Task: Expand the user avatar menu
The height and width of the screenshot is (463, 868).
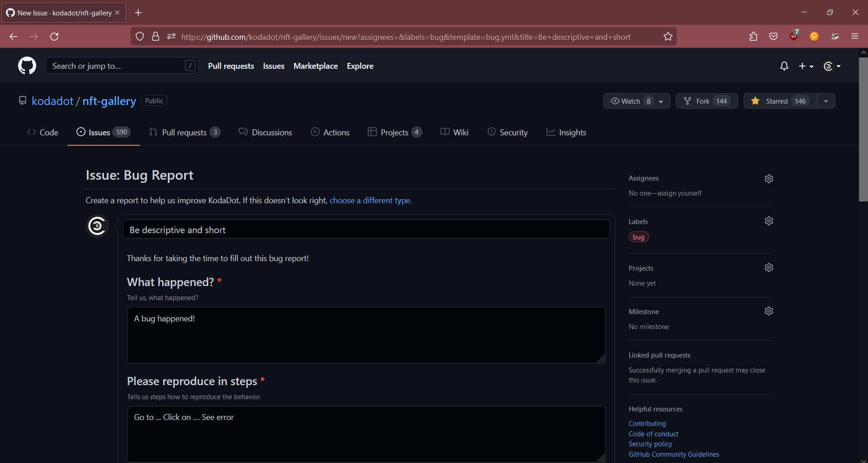Action: 832,66
